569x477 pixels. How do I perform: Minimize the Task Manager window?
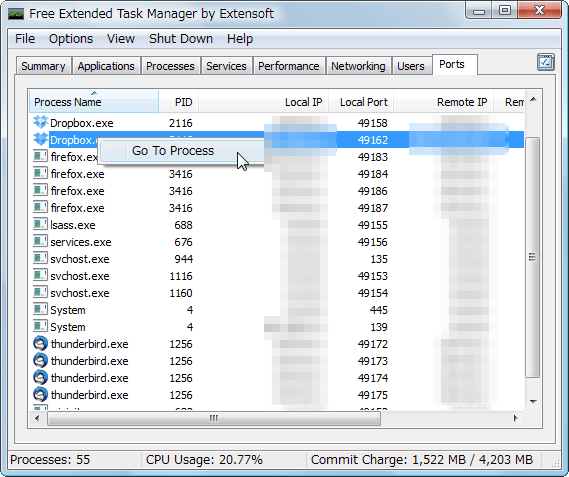tap(479, 11)
